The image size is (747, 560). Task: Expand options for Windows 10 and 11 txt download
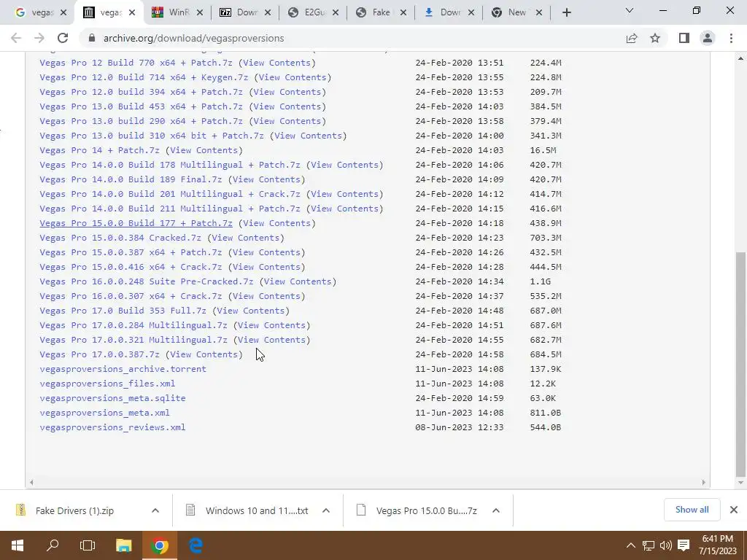[326, 510]
